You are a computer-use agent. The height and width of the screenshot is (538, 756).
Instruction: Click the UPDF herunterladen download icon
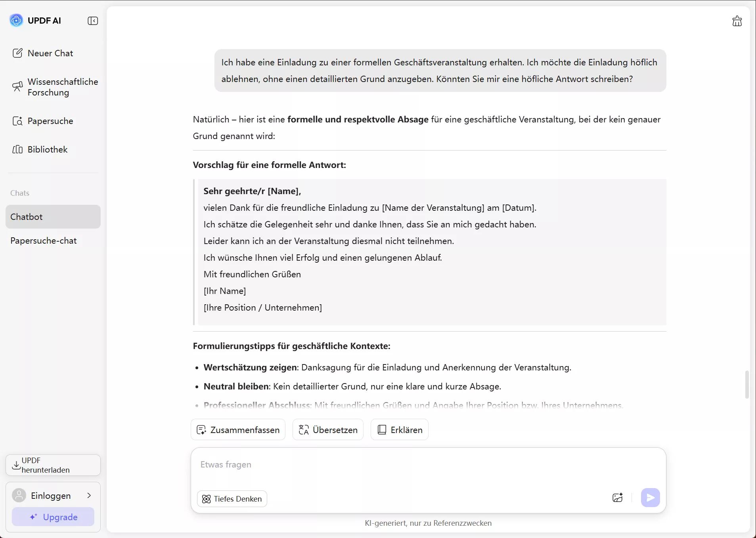16,466
